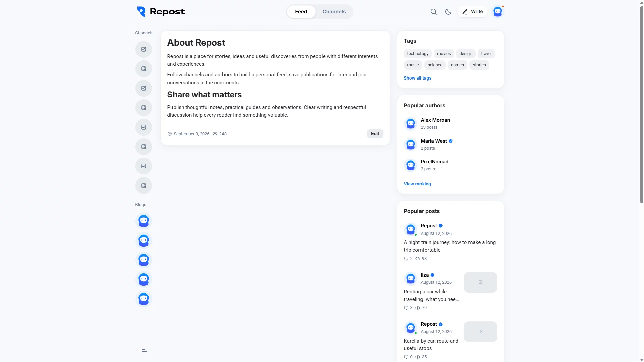
Task: Open the user profile avatar in header
Action: pyautogui.click(x=497, y=12)
